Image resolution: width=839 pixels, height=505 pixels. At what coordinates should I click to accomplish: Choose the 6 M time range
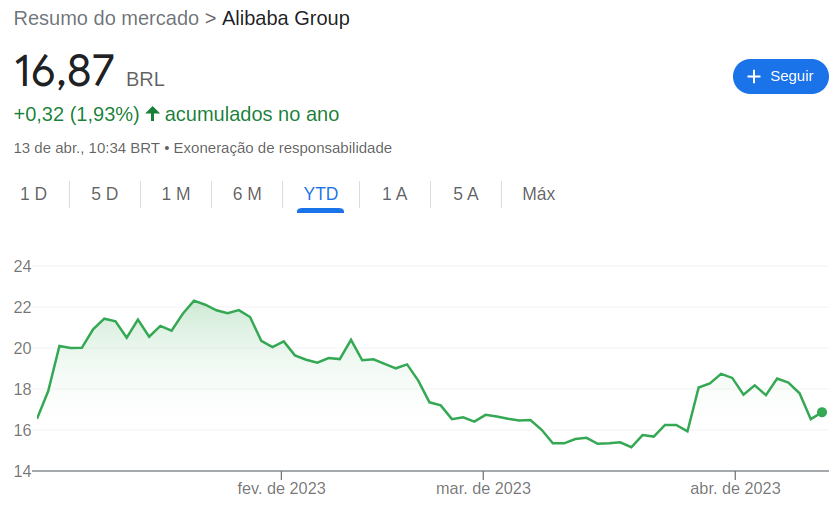247,194
